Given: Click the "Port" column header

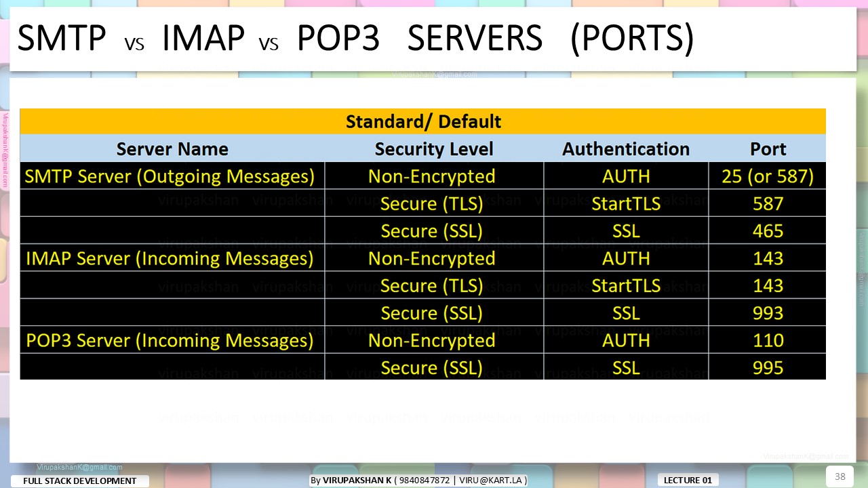Looking at the screenshot, I should coord(768,148).
